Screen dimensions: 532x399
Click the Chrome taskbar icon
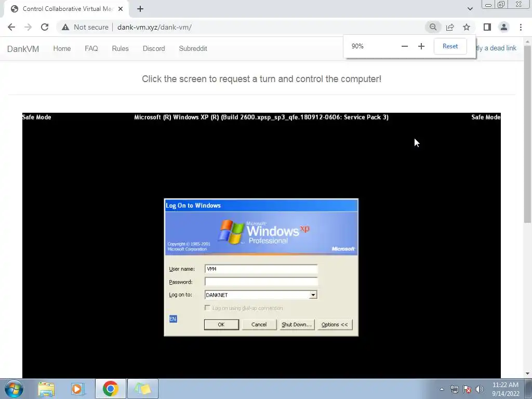(110, 389)
